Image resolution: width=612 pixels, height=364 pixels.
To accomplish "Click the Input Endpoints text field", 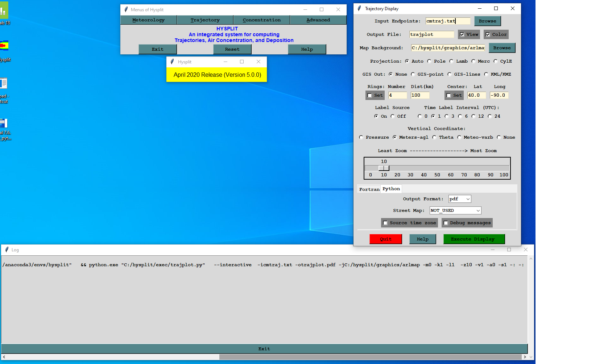I will click(x=448, y=21).
